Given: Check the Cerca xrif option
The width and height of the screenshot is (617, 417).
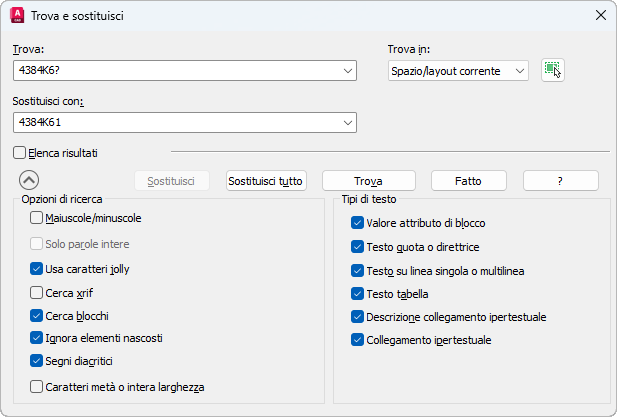Looking at the screenshot, I should click(37, 293).
